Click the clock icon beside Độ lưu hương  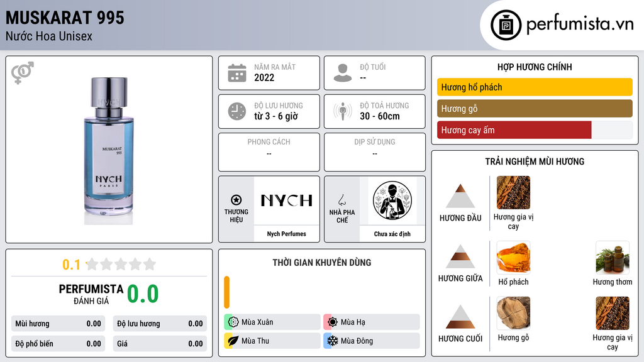pyautogui.click(x=237, y=111)
